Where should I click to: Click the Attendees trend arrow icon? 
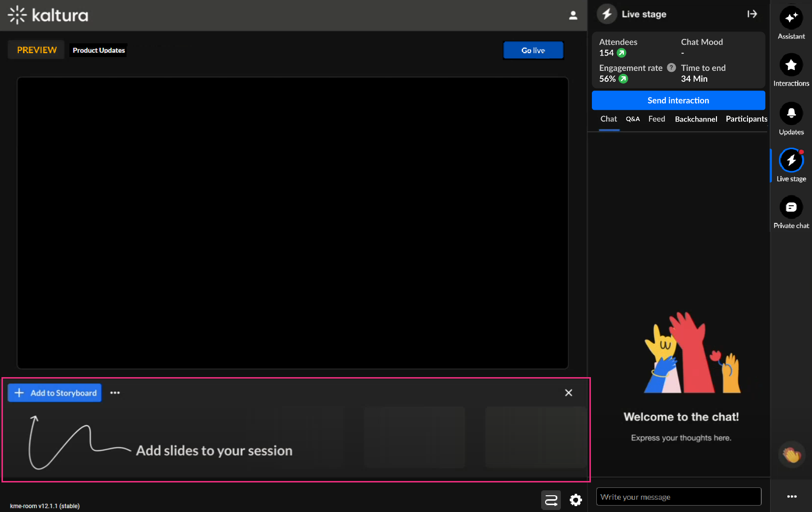(621, 53)
